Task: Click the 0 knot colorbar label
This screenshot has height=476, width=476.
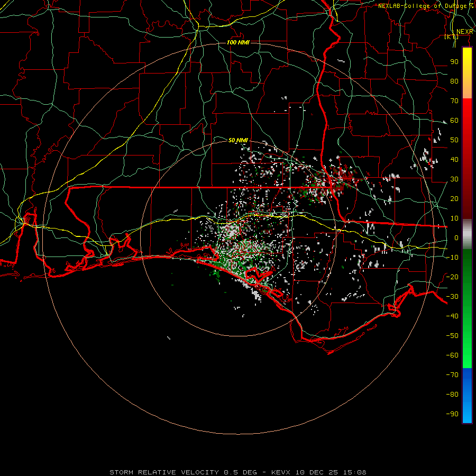Action: click(456, 238)
